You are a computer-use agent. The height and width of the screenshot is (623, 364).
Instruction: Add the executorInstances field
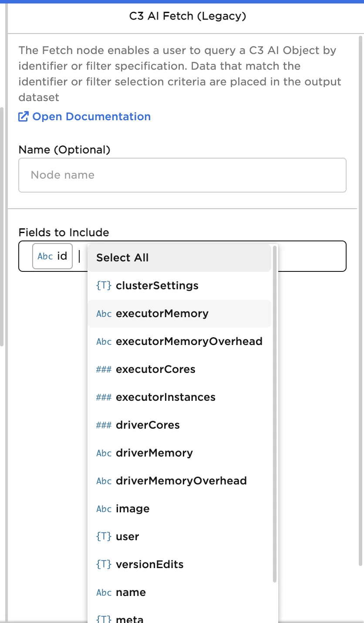[x=165, y=397]
